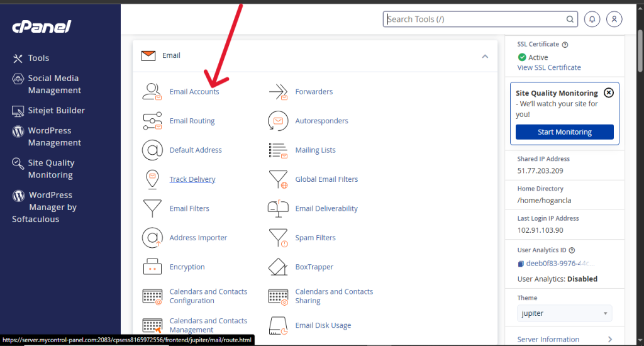This screenshot has height=346, width=644.
Task: Open the Address Importer link
Action: pyautogui.click(x=198, y=238)
